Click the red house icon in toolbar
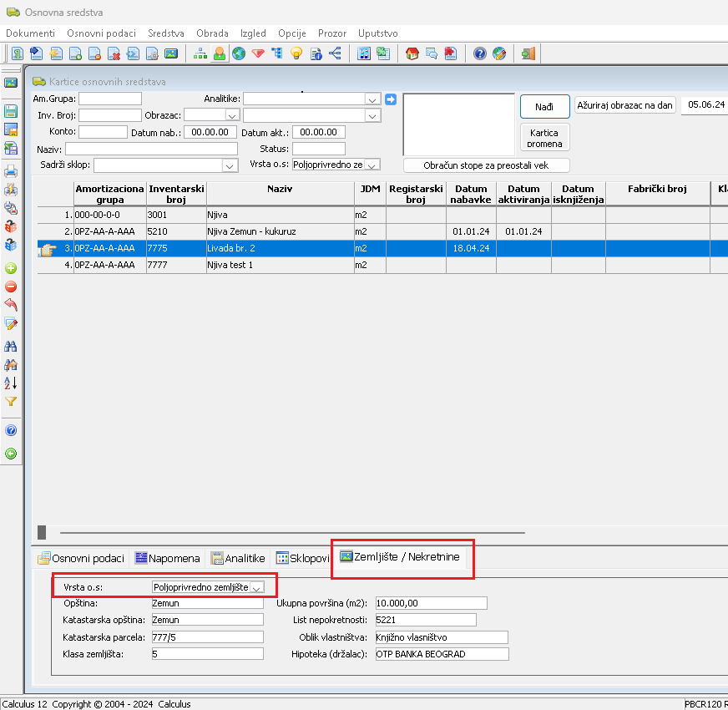Image resolution: width=728 pixels, height=710 pixels. tap(412, 53)
